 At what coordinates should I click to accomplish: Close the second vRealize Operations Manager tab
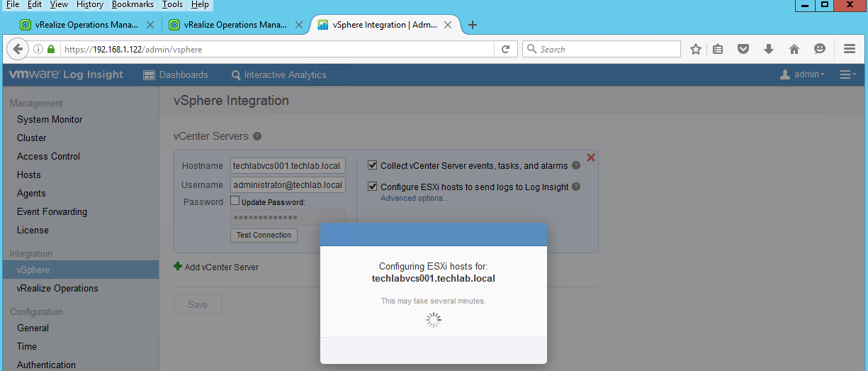point(298,25)
